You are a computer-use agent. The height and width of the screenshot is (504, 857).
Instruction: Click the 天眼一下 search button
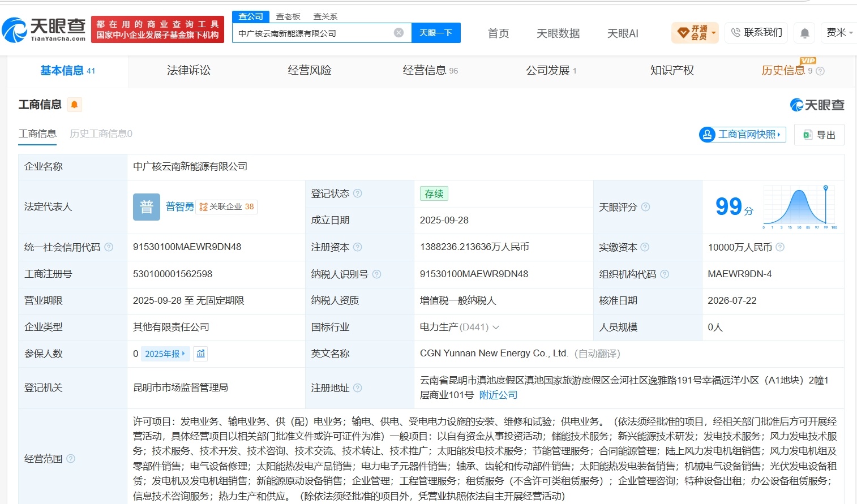436,33
